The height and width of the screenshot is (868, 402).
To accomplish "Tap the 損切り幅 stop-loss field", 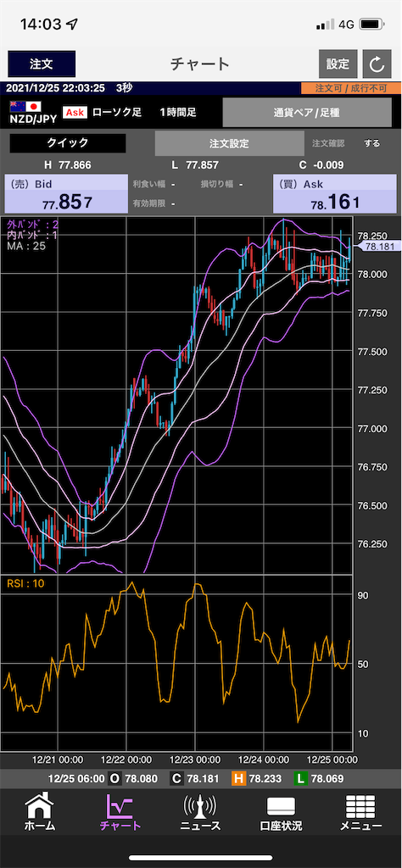I will click(222, 184).
